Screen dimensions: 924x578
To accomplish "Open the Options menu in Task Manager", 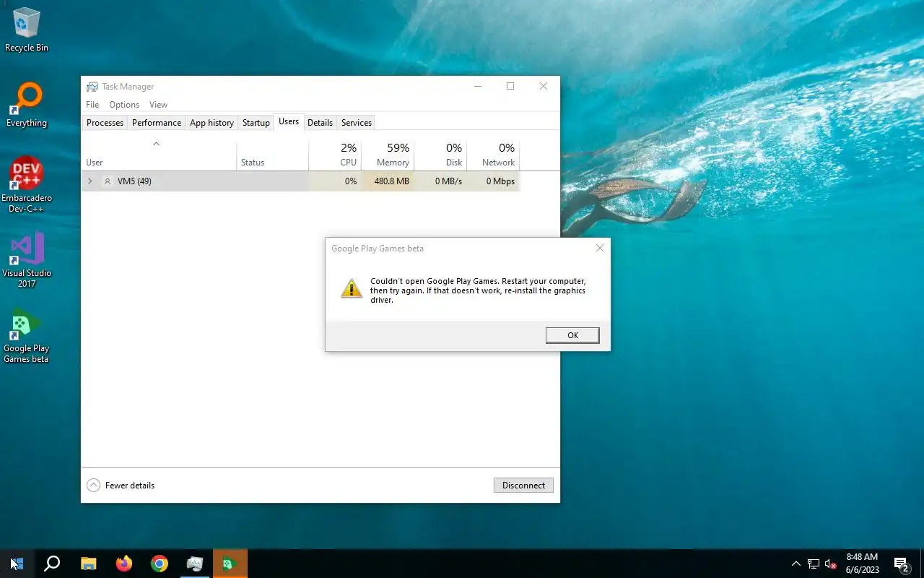I will point(124,105).
